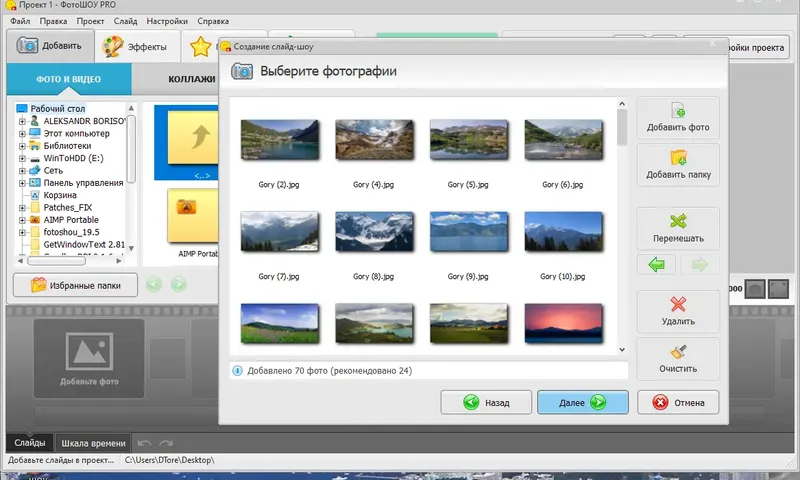Open the Слайд menu

(x=126, y=21)
